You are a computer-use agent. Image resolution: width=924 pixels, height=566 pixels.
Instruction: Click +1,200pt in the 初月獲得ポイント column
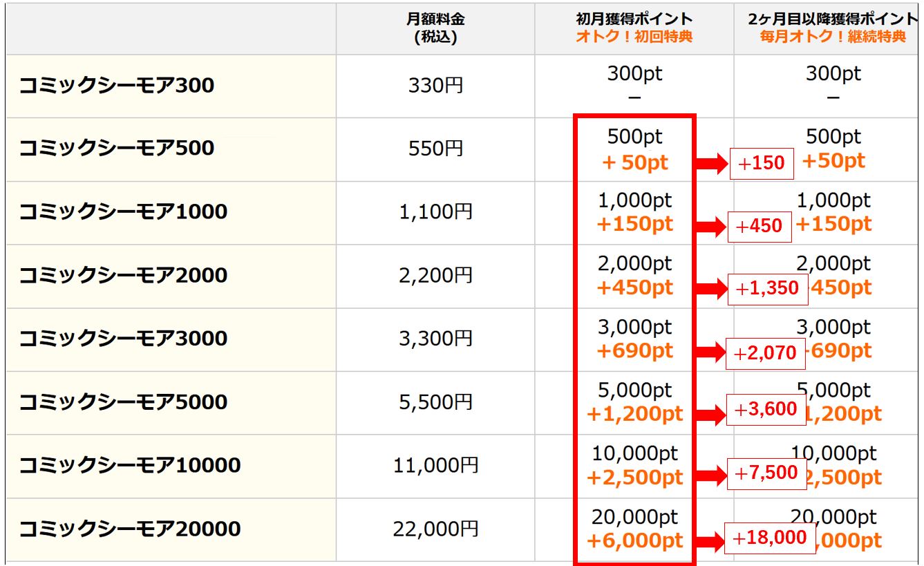pyautogui.click(x=634, y=415)
